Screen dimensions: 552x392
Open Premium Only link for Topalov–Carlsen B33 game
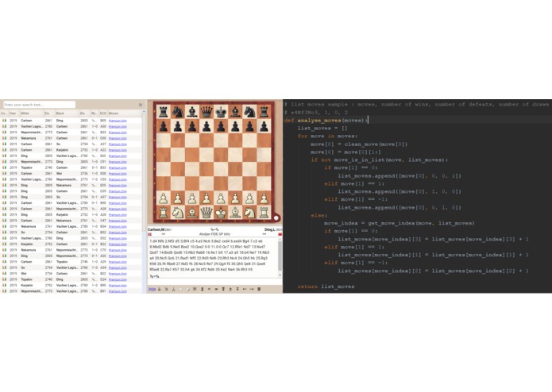click(x=118, y=167)
